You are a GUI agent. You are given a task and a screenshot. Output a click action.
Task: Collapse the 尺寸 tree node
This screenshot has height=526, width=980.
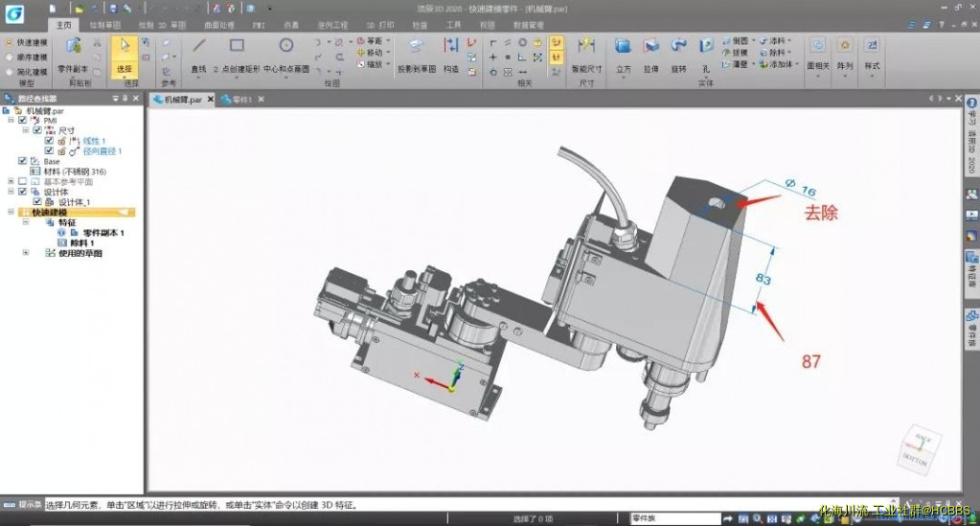[26, 130]
